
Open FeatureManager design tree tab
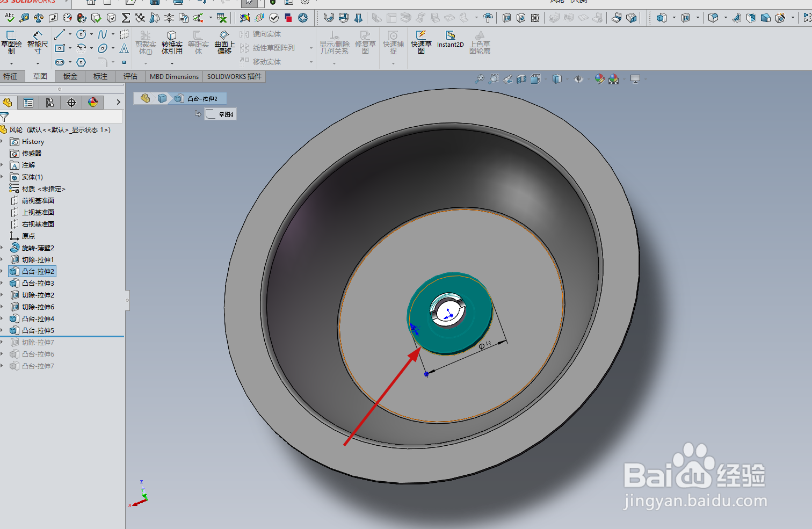coord(8,103)
